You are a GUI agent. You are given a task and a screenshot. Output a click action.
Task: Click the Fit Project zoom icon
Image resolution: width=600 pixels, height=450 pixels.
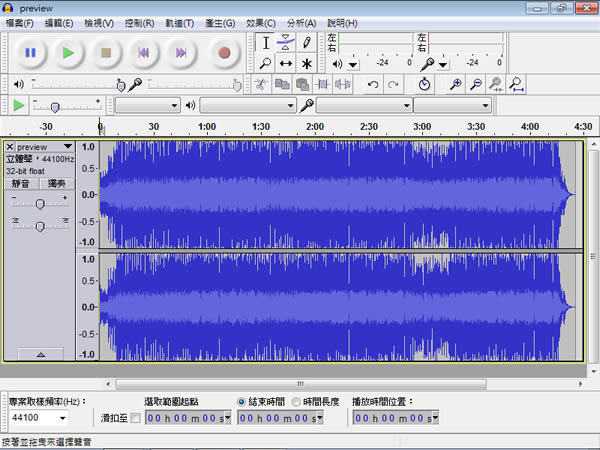point(516,85)
